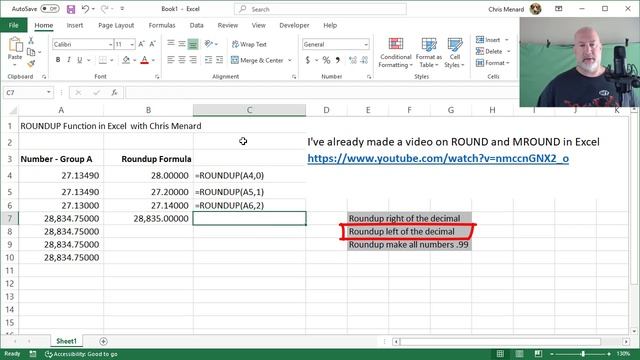Screen dimensions: 640x360
Task: Switch to Page Layout view icon
Action: (x=519, y=354)
